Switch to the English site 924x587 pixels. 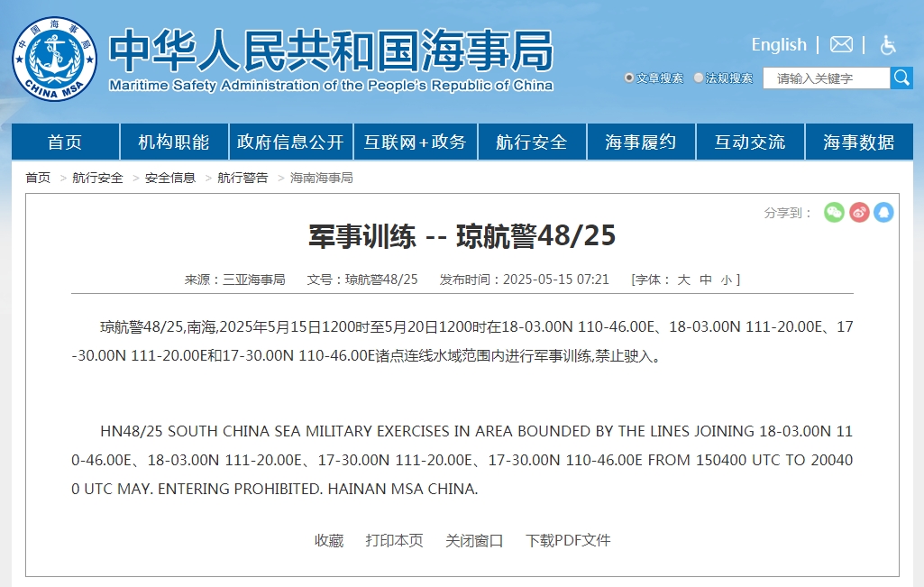(779, 44)
